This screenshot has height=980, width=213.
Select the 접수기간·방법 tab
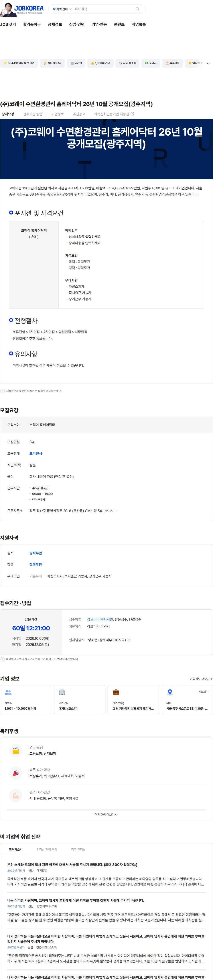33,114
